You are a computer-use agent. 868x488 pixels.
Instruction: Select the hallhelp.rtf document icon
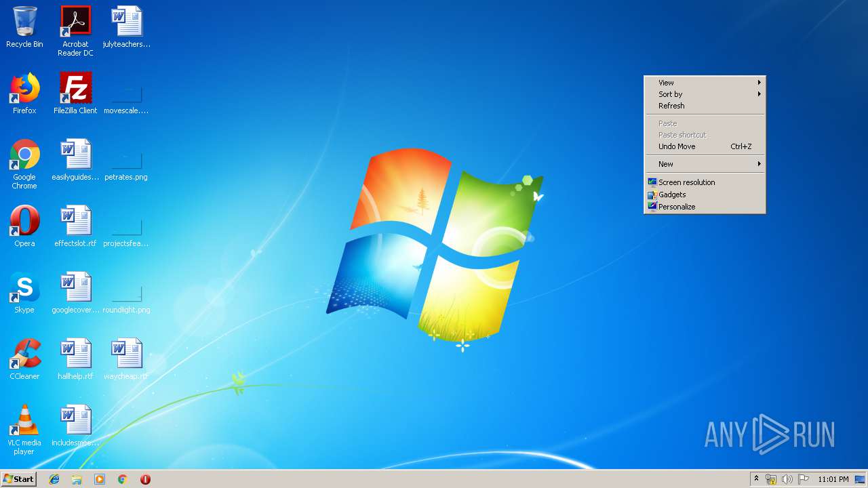point(75,359)
